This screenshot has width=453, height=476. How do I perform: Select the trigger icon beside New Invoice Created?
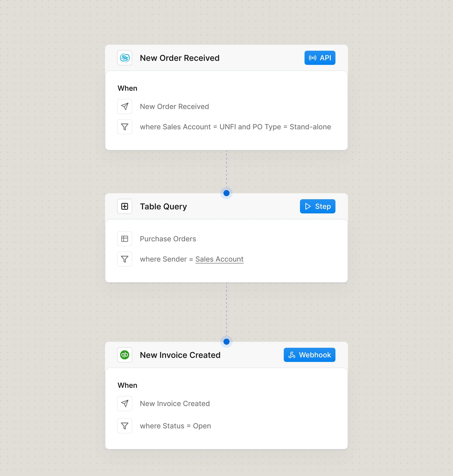pyautogui.click(x=125, y=403)
